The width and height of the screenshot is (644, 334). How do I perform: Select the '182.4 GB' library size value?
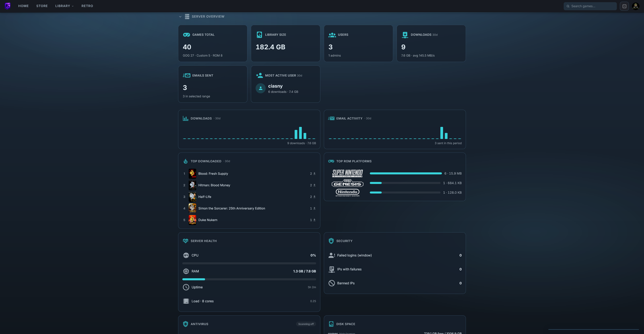[x=270, y=47]
